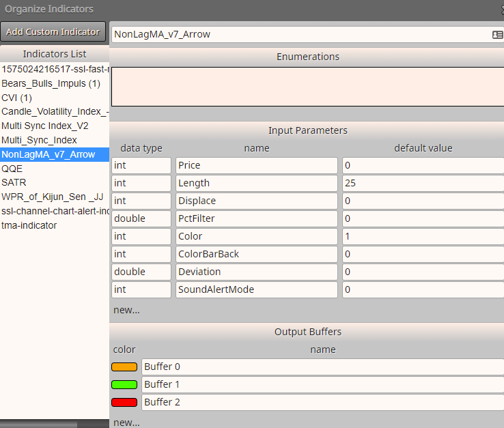Edit data type of Color parameter
The height and width of the screenshot is (428, 504).
coord(141,236)
